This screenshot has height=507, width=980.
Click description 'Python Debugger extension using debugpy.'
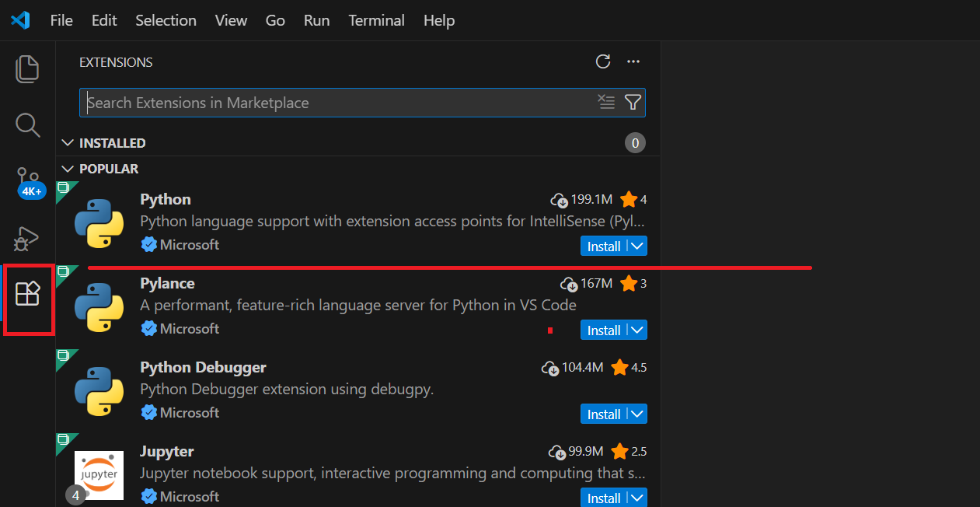[287, 389]
